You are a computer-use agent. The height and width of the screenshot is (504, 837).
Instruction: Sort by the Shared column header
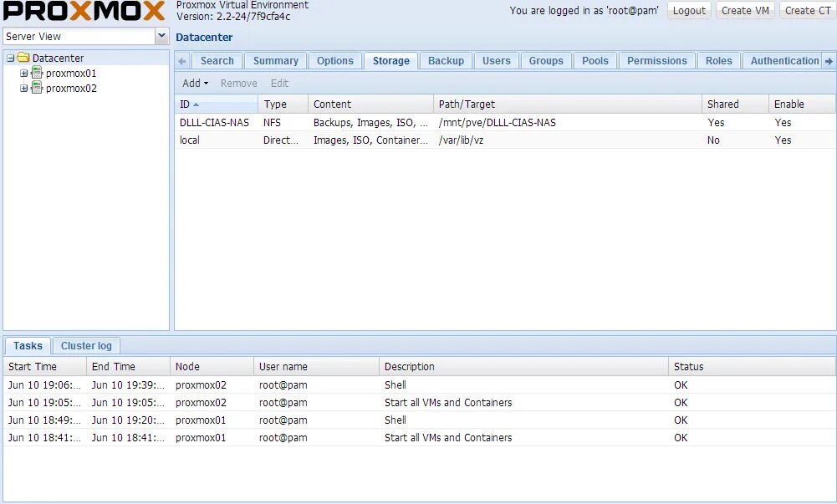[x=735, y=104]
